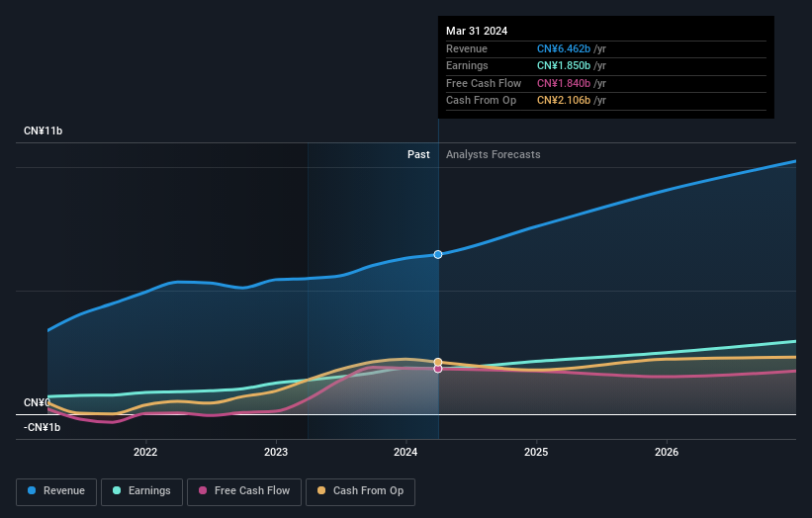Click the CN¥2.106b cash from op value
812x518 pixels.
[x=564, y=101]
